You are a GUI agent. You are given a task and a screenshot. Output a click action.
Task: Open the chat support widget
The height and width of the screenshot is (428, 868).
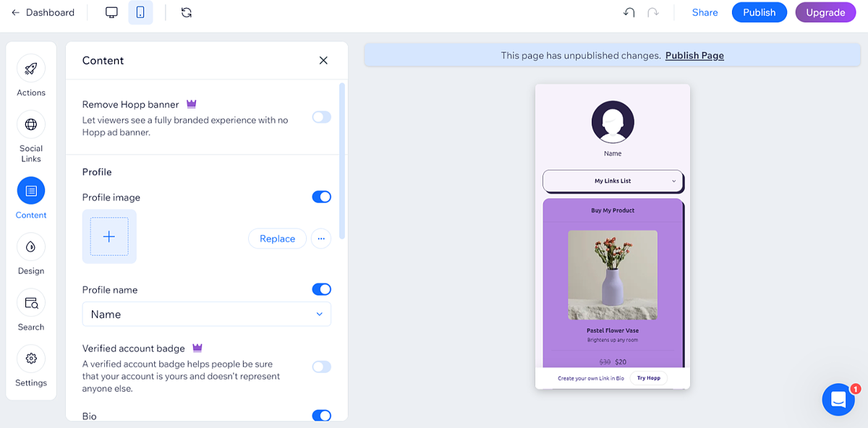pos(838,399)
